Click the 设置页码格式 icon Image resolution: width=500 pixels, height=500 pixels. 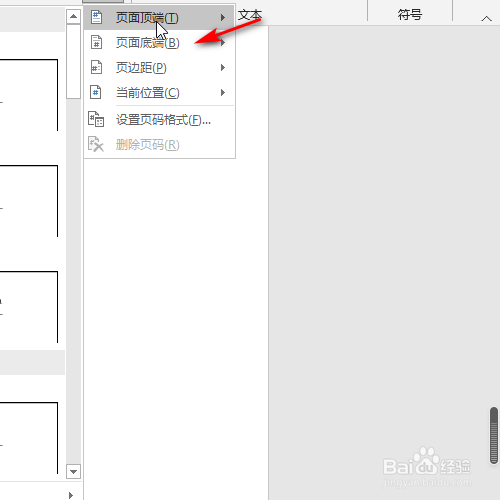tap(96, 119)
